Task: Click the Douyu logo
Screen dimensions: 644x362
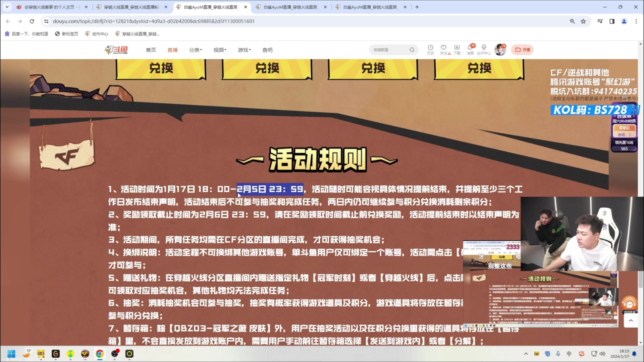Action: [116, 50]
